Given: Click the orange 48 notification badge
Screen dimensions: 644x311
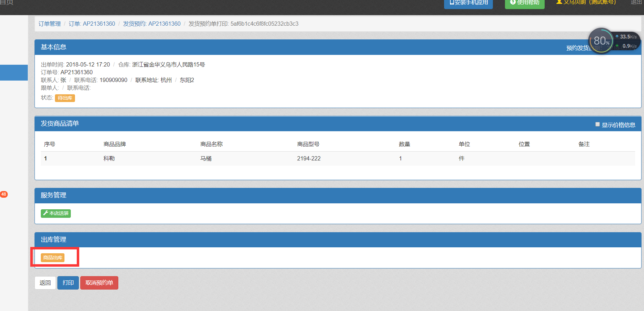Looking at the screenshot, I should coord(4,194).
